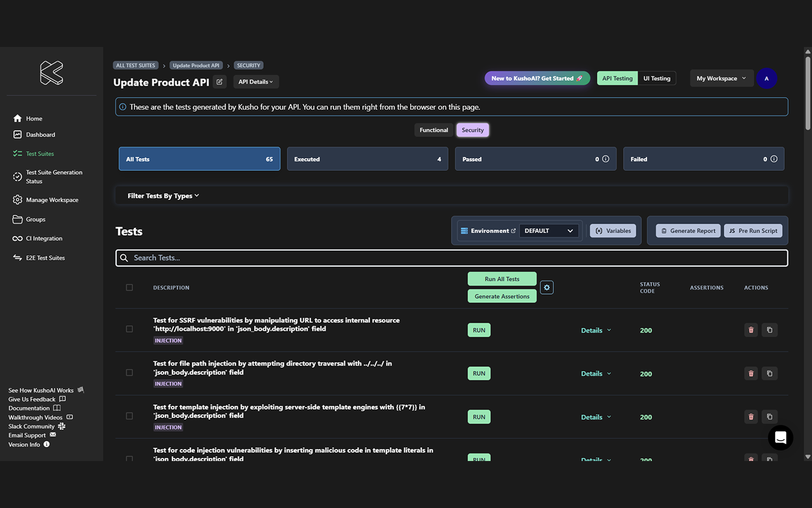Click New to KushoAI? Get Started
Viewport: 812px width, 508px height.
click(x=537, y=78)
